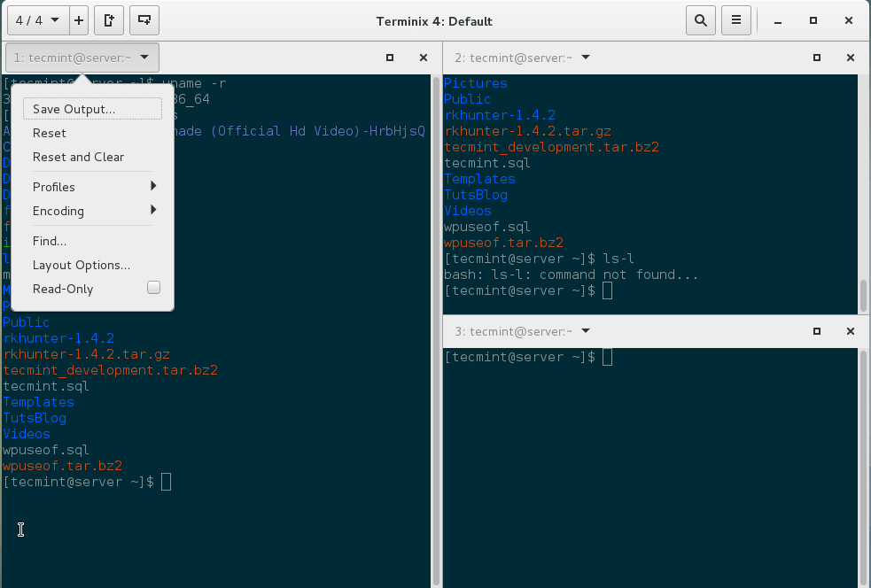The image size is (871, 588).
Task: Open the 4 / 4 session switcher dropdown
Action: [37, 20]
